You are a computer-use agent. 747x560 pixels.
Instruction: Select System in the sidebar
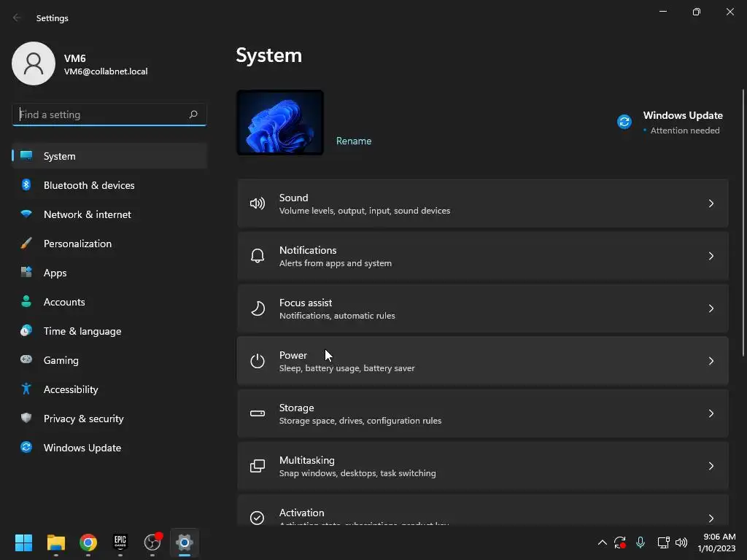(x=109, y=156)
